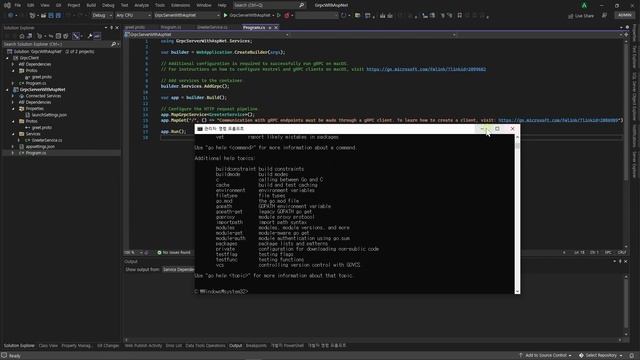Click command prompt window scrollbar

[x=518, y=213]
